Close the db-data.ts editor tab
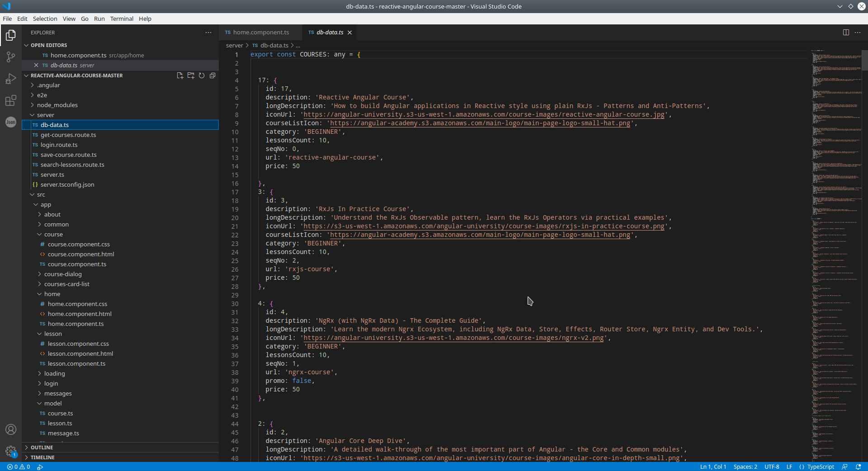Viewport: 868px width, 471px height. (349, 33)
